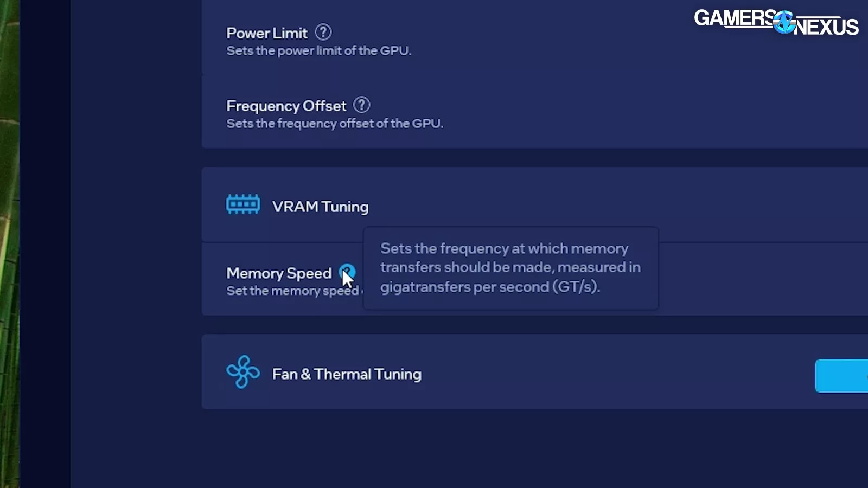Expand the Fan & Thermal Tuning heading
Screen dimensions: 868x488
point(347,374)
